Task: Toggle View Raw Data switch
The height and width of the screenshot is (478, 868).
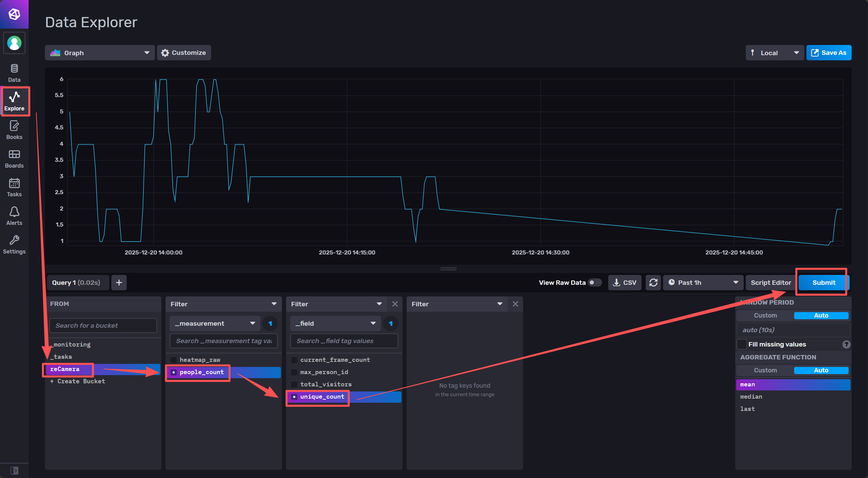Action: click(x=595, y=282)
